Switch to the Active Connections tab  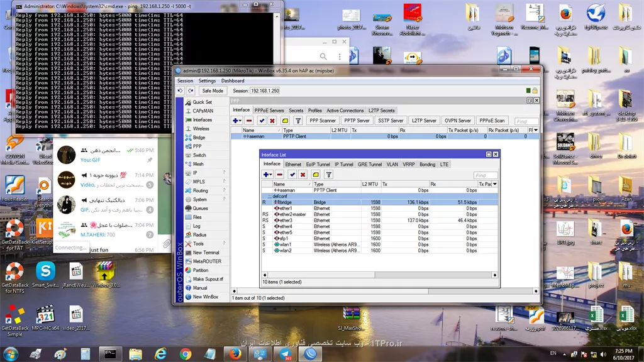[345, 111]
